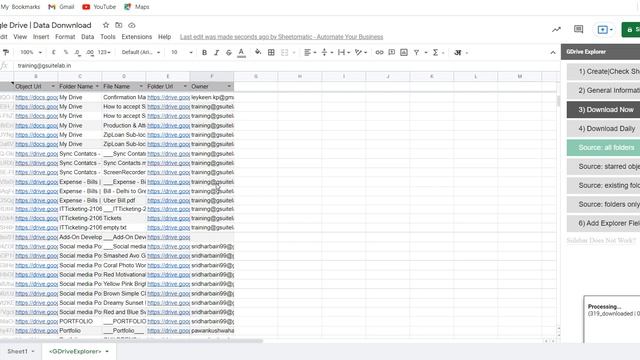
Task: Click 4) Download Daily sidebar button
Action: point(603,129)
